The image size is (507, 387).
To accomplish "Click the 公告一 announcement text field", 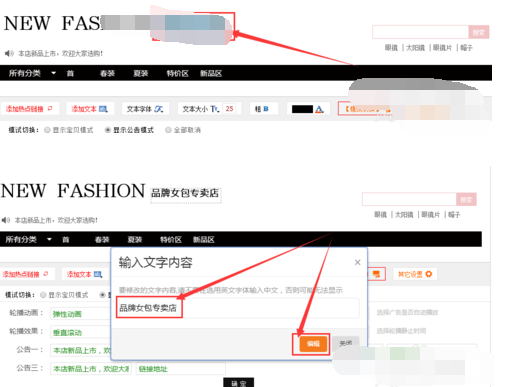I will [80, 350].
